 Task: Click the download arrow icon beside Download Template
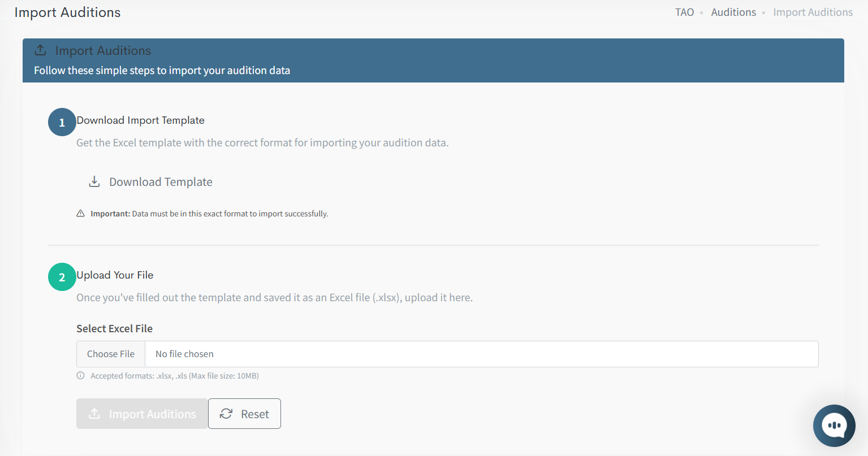coord(94,182)
